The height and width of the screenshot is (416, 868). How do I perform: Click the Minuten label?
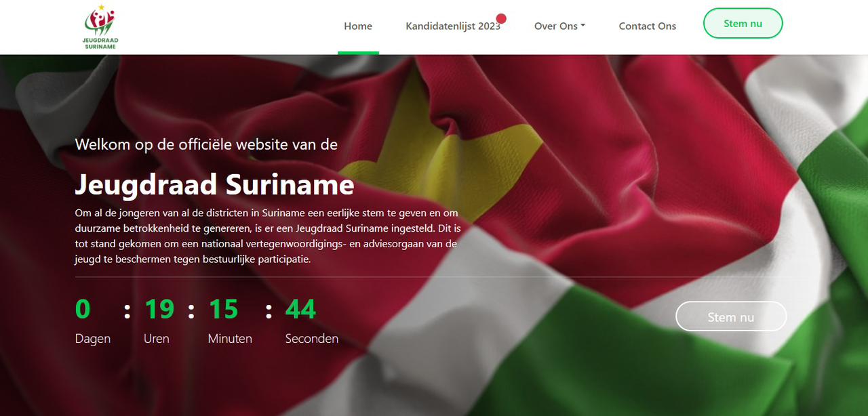pos(230,338)
